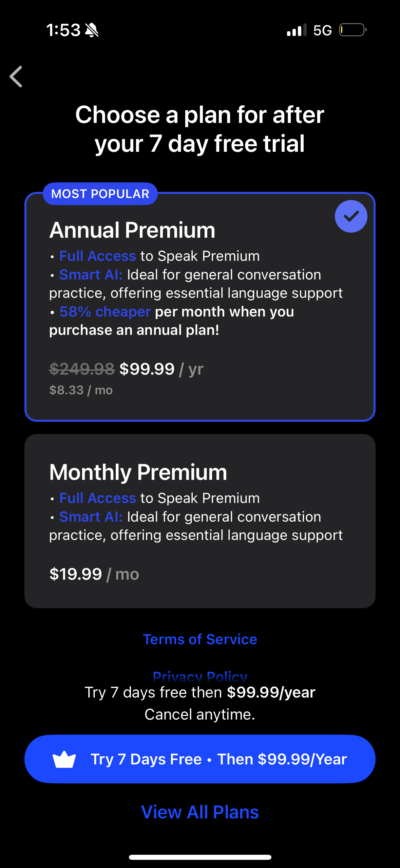Expand all plans via View All Plans
Screen dimensions: 400x868
point(200,812)
